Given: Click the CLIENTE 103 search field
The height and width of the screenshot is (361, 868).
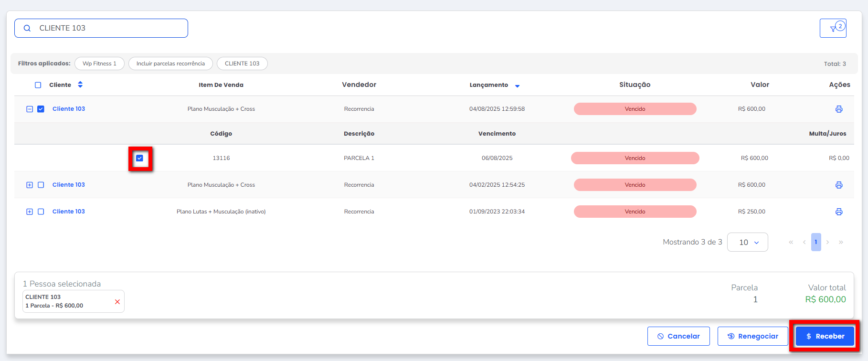Looking at the screenshot, I should click(x=101, y=28).
